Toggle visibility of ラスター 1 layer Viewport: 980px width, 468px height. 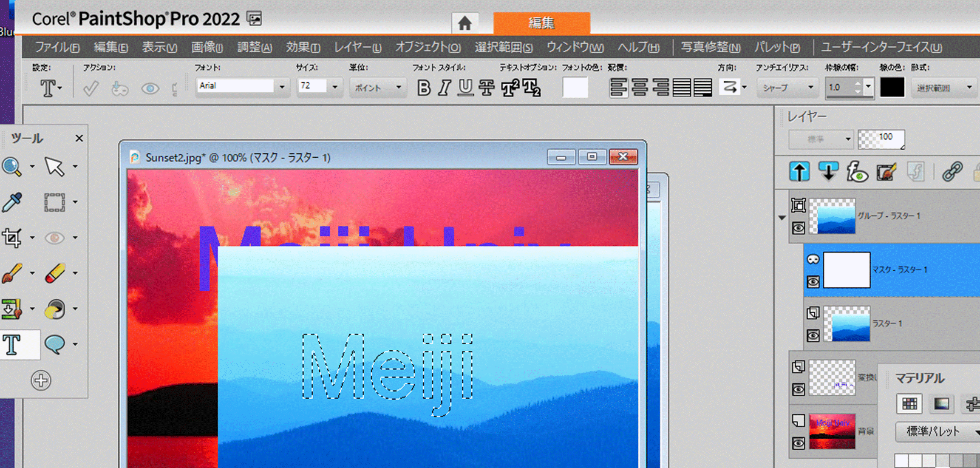[x=813, y=336]
